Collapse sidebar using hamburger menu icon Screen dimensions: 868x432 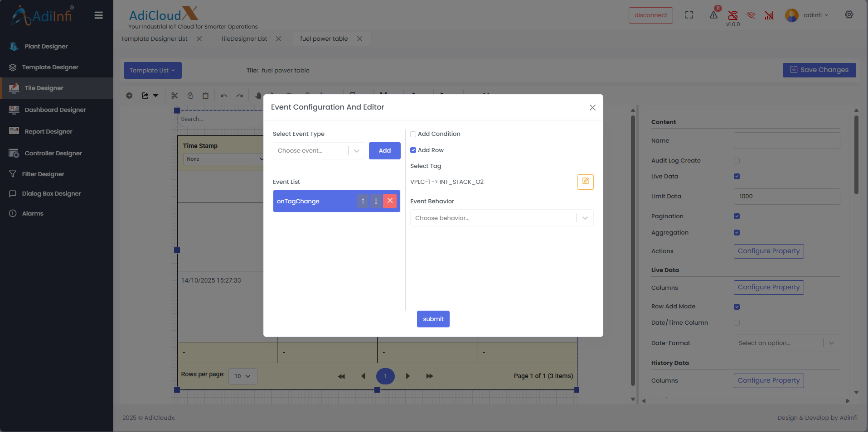click(x=98, y=15)
